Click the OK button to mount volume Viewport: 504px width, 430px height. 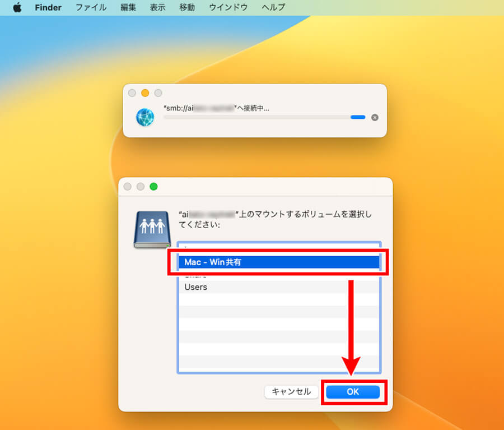pyautogui.click(x=353, y=392)
